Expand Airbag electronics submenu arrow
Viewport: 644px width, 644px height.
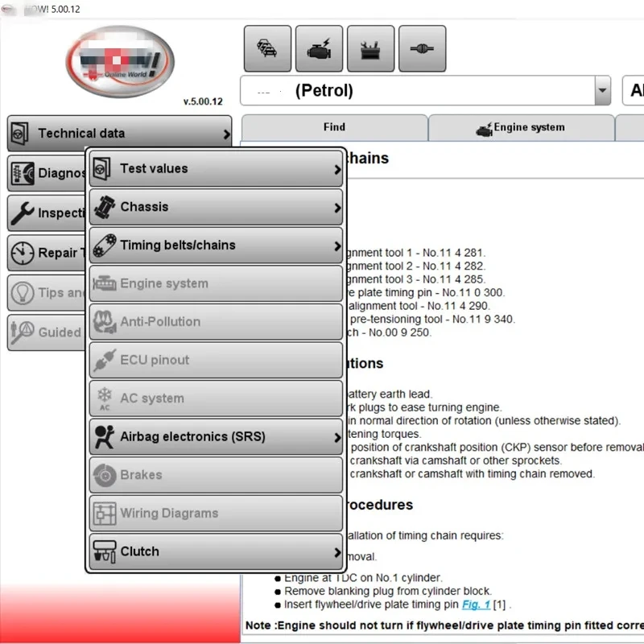pos(337,437)
